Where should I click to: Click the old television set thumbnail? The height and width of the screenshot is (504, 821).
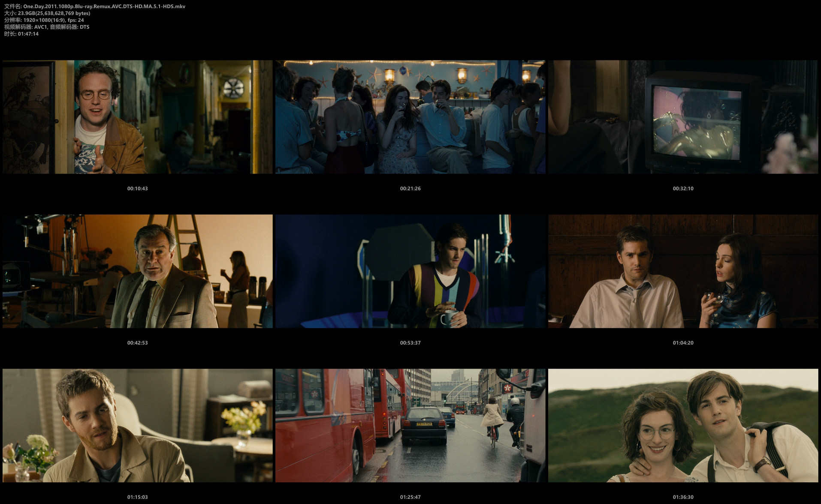click(683, 117)
